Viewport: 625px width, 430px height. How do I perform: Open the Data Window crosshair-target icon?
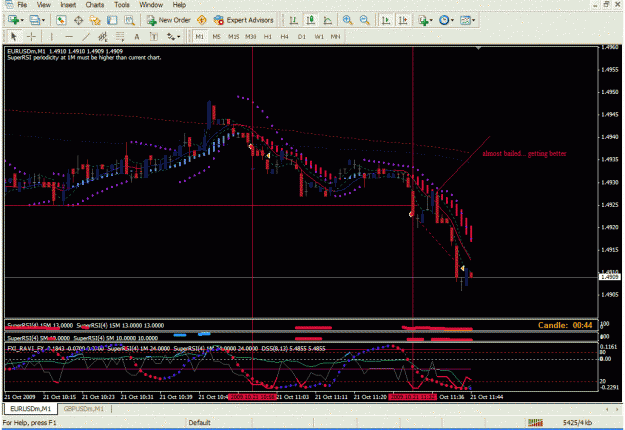pos(78,20)
